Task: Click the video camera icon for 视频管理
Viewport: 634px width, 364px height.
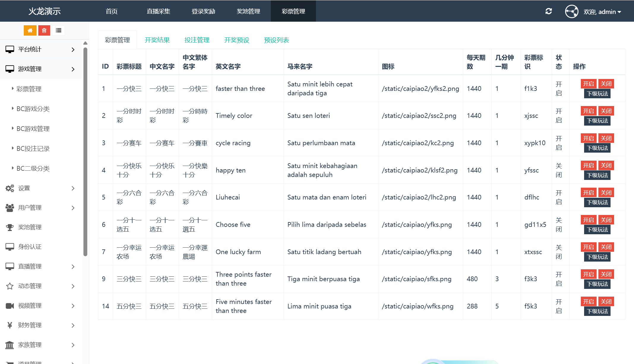Action: coord(10,306)
